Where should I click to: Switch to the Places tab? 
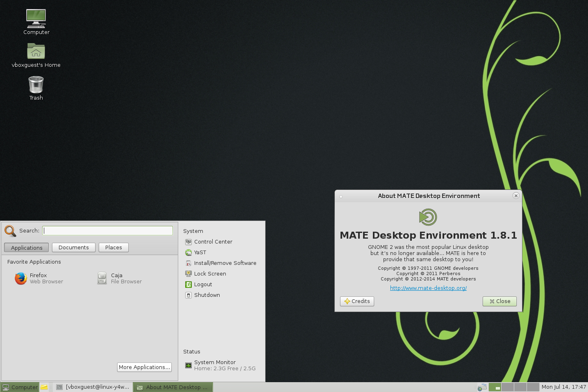coord(114,248)
